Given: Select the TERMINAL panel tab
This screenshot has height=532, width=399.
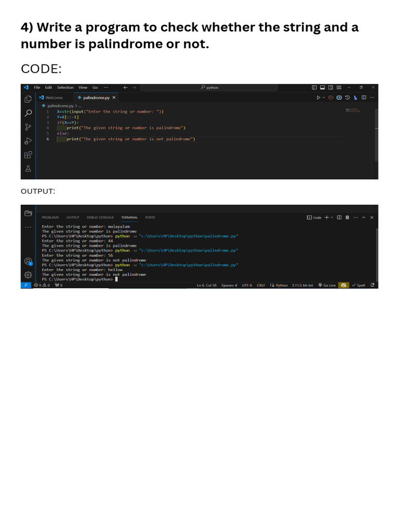Looking at the screenshot, I should [129, 218].
